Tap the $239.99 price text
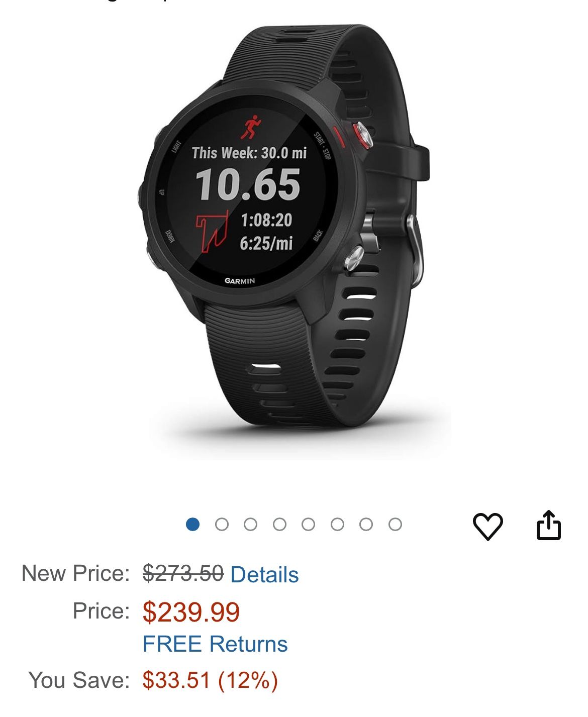The image size is (588, 717). 191,611
